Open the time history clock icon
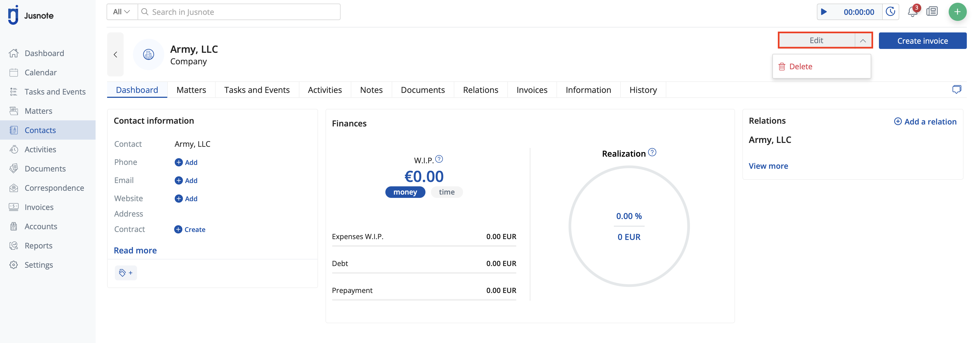 [x=891, y=12]
